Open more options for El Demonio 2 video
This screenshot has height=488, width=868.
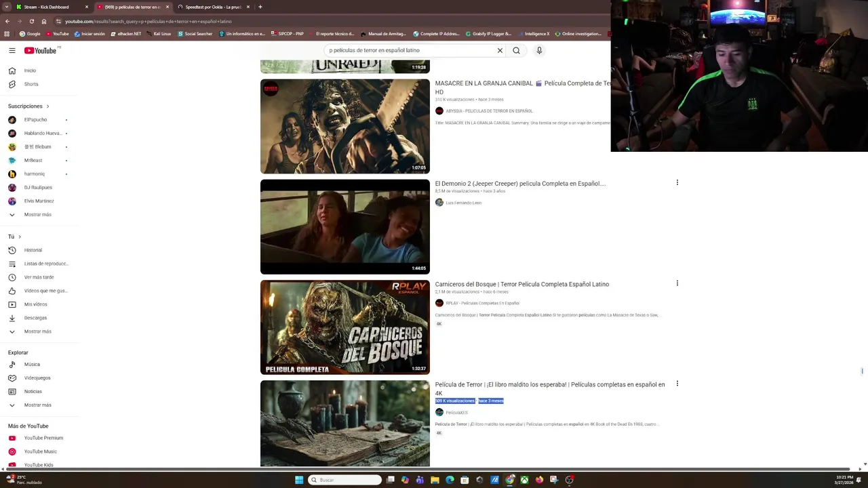(677, 182)
